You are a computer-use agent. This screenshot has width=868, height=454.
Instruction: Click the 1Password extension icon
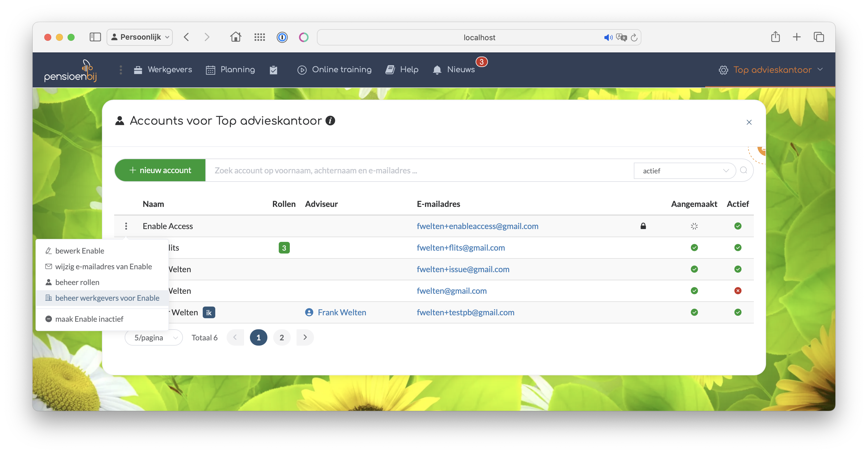(282, 37)
